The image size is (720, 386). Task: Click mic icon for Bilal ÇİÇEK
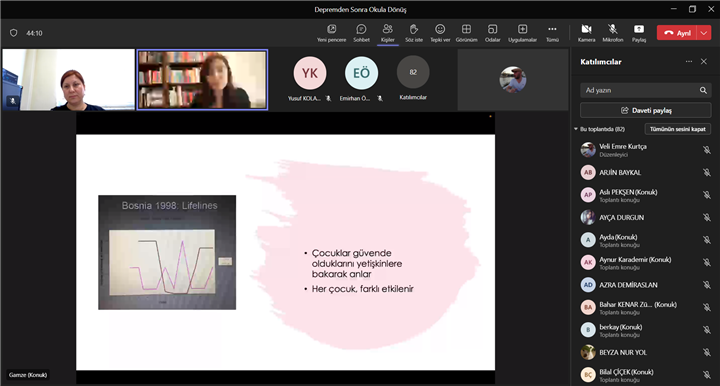[707, 375]
